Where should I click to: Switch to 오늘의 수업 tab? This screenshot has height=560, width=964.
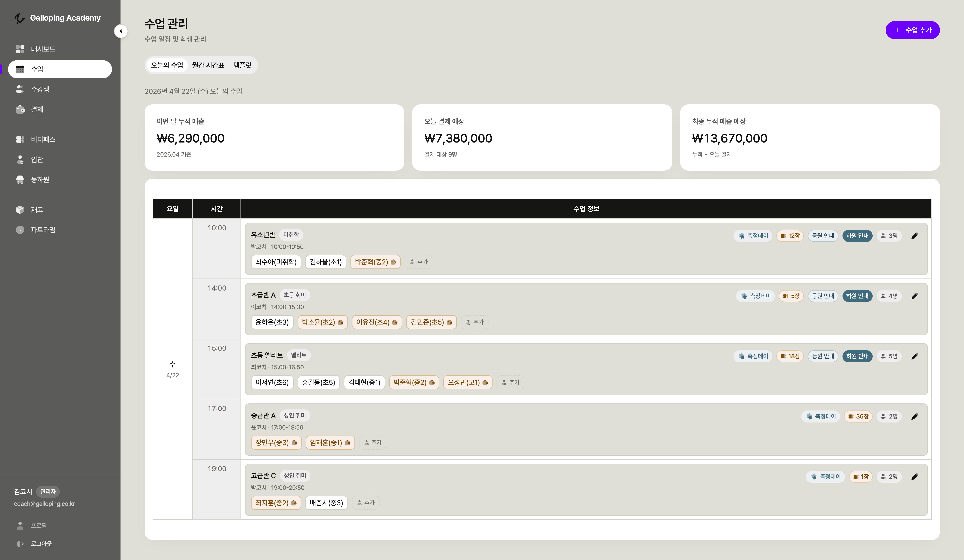167,65
